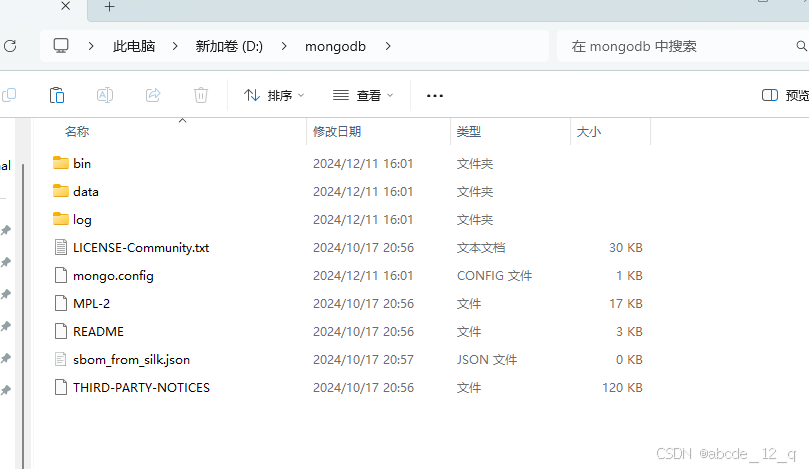Screen dimensions: 809x469
Task: Click the share toolbar icon
Action: coord(153,95)
